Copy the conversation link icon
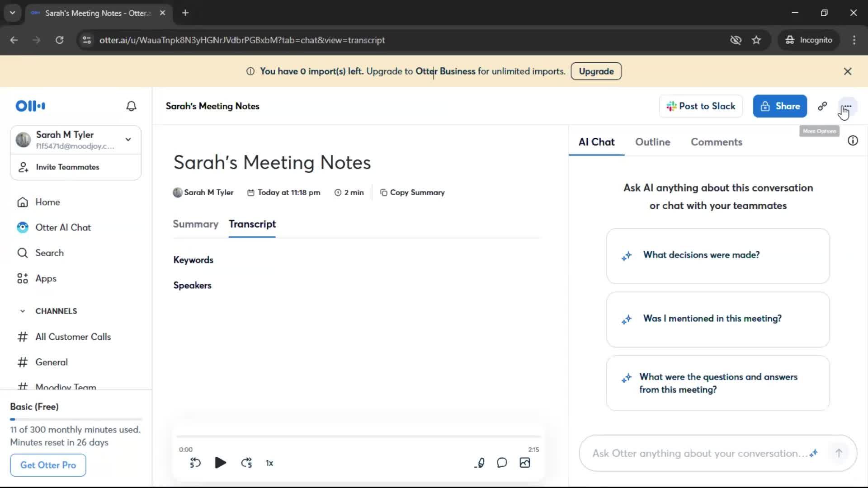Viewport: 868px width, 488px height. [822, 106]
